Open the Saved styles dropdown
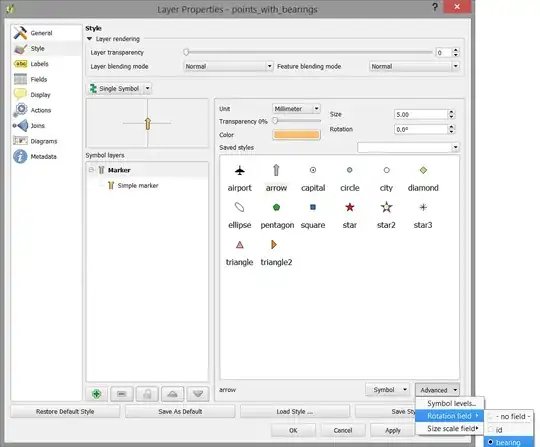The width and height of the screenshot is (540, 447). pos(408,147)
